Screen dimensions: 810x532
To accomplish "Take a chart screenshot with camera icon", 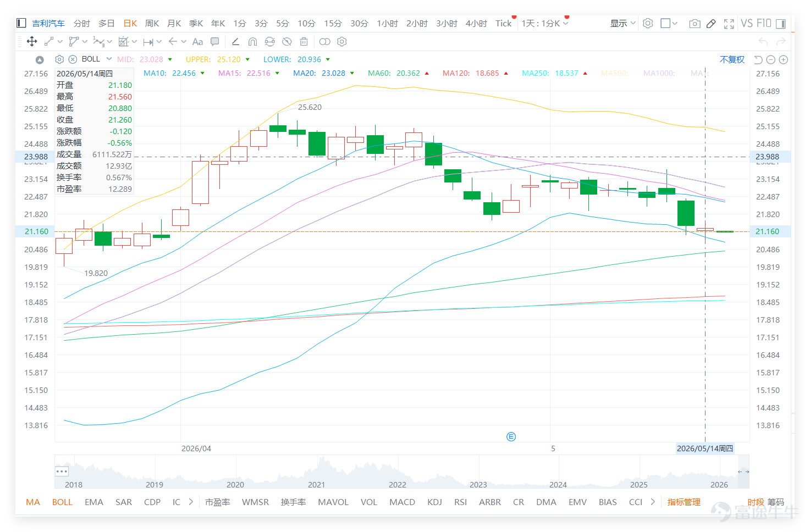I will pyautogui.click(x=695, y=24).
